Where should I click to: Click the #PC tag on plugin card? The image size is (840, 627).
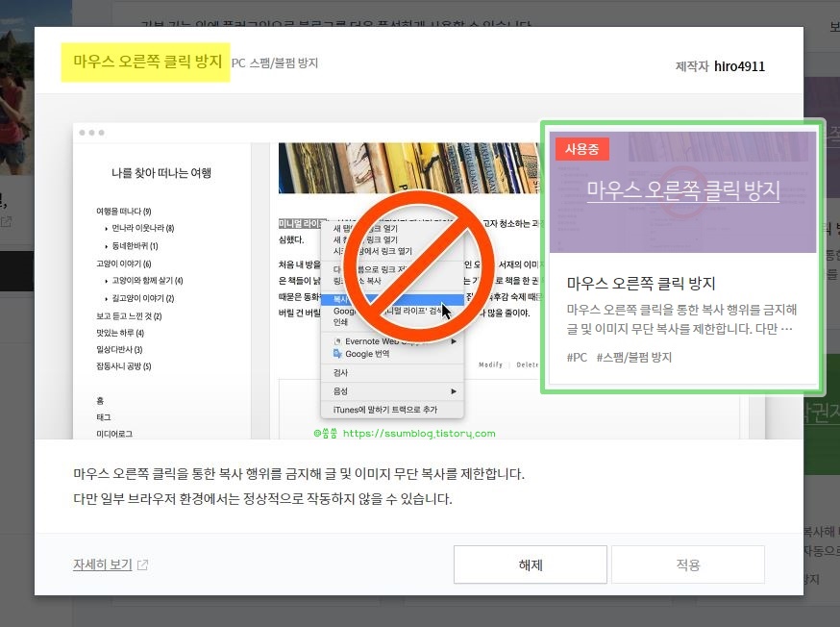577,358
